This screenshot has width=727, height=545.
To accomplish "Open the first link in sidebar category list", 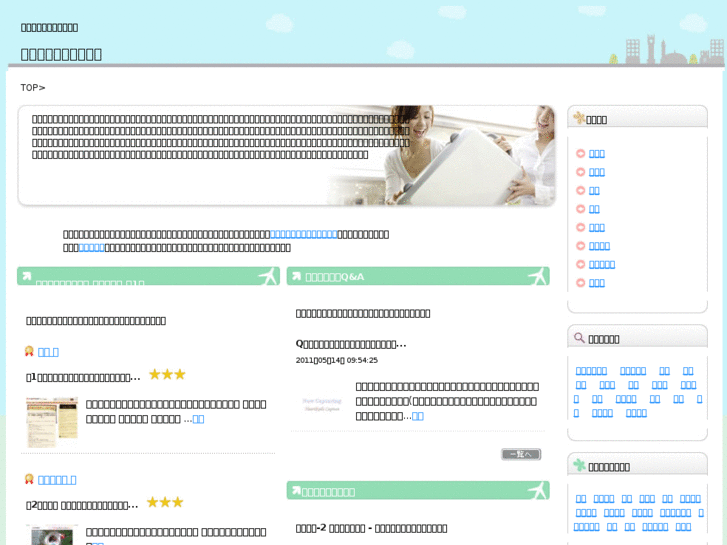I will [x=597, y=154].
